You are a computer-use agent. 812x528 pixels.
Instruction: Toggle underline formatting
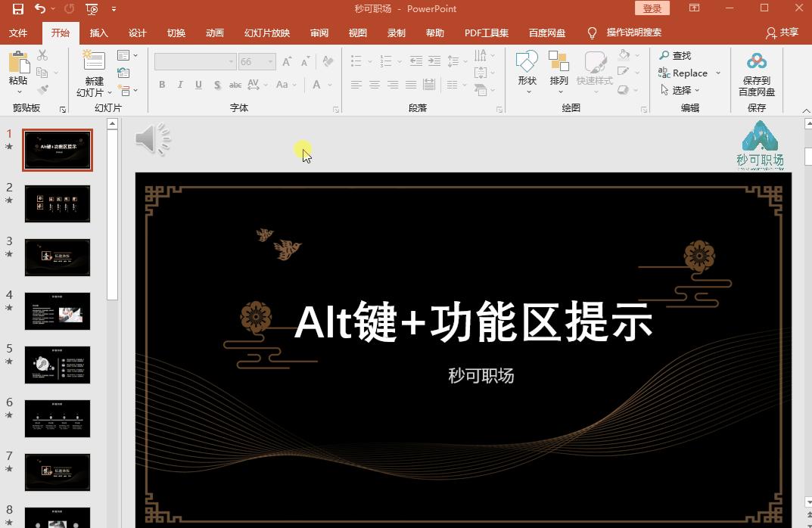click(x=198, y=85)
